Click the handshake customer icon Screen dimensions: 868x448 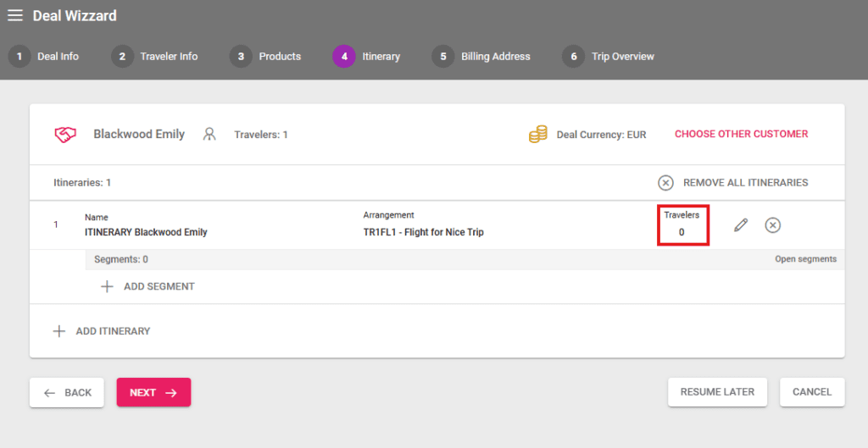(x=66, y=135)
